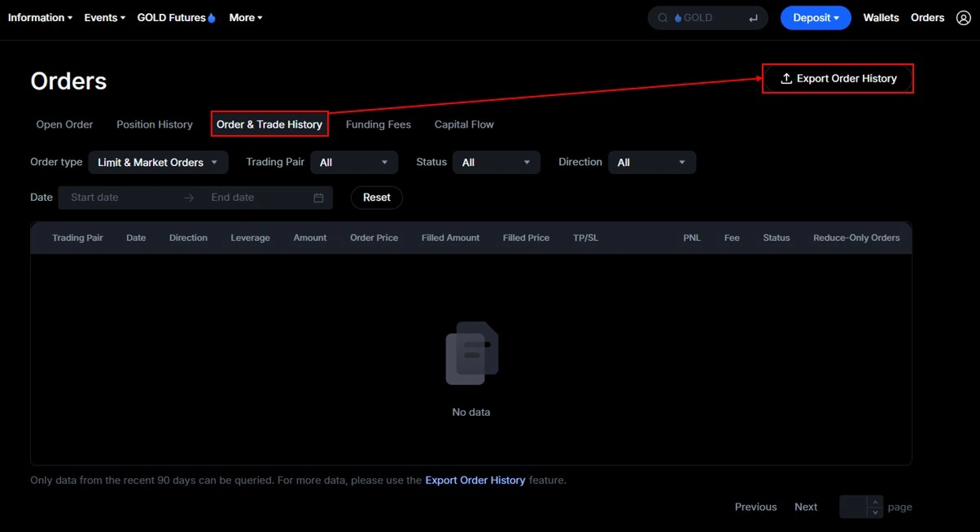The image size is (980, 532).
Task: Click the Reset filters button
Action: 377,198
